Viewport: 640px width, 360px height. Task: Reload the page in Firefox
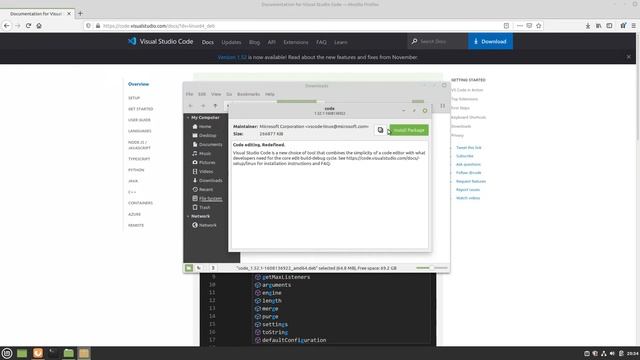[x=28, y=26]
